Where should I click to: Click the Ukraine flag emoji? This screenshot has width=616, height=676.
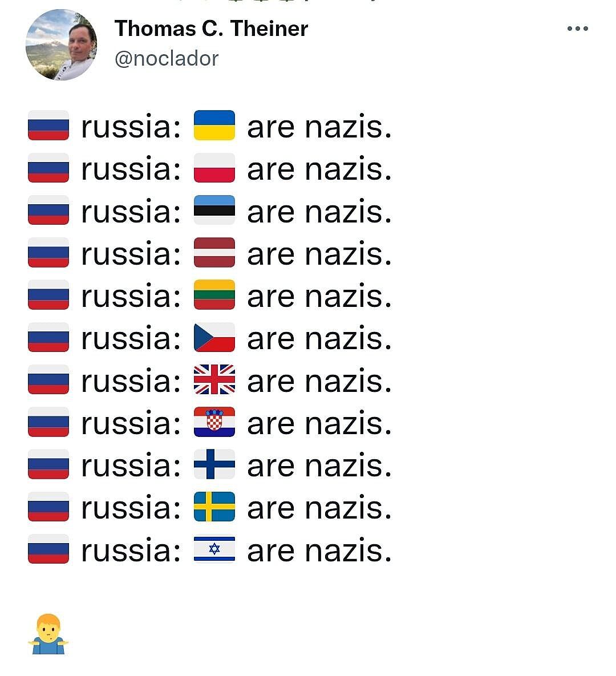tap(214, 126)
